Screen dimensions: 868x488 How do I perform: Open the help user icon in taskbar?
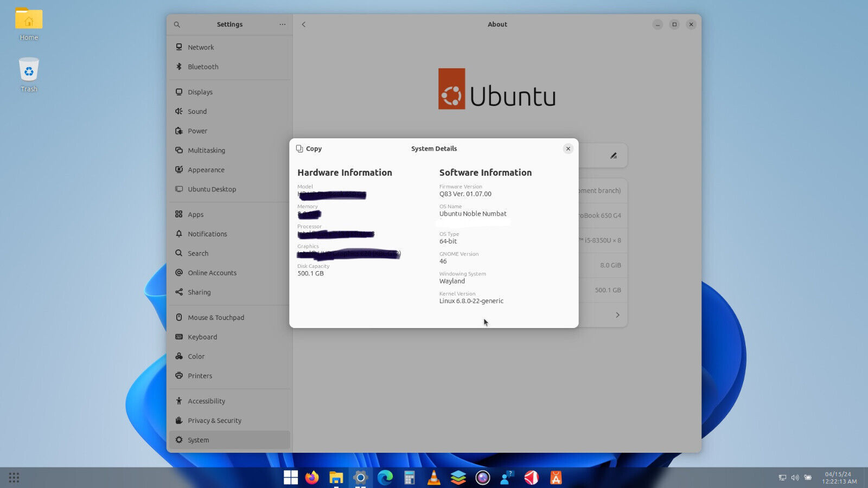tap(507, 478)
